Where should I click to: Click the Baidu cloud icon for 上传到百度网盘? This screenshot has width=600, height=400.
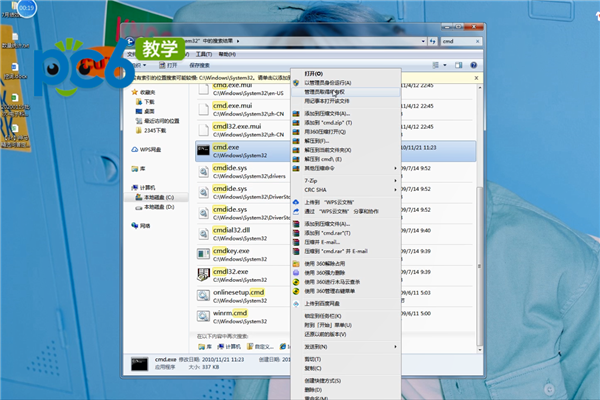(x=296, y=304)
